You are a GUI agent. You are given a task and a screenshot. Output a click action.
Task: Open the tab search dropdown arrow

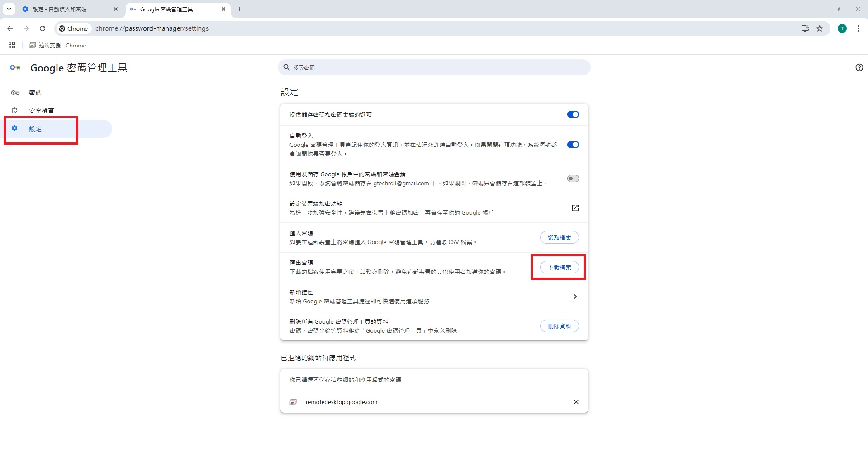9,9
